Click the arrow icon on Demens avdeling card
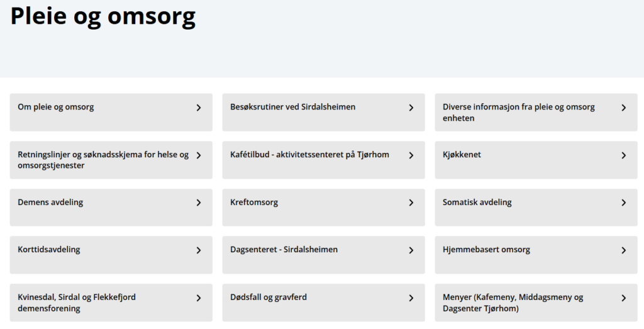Screen dimensions: 644x329 click(199, 203)
